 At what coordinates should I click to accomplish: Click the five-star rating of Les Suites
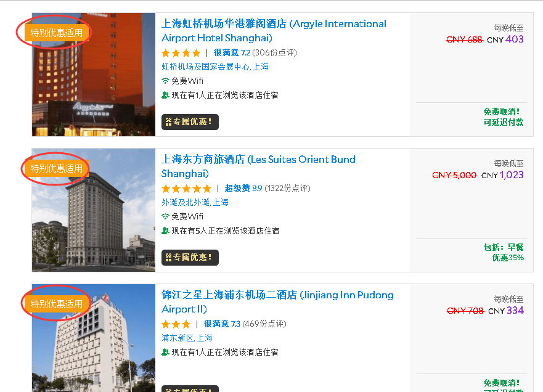pos(186,189)
